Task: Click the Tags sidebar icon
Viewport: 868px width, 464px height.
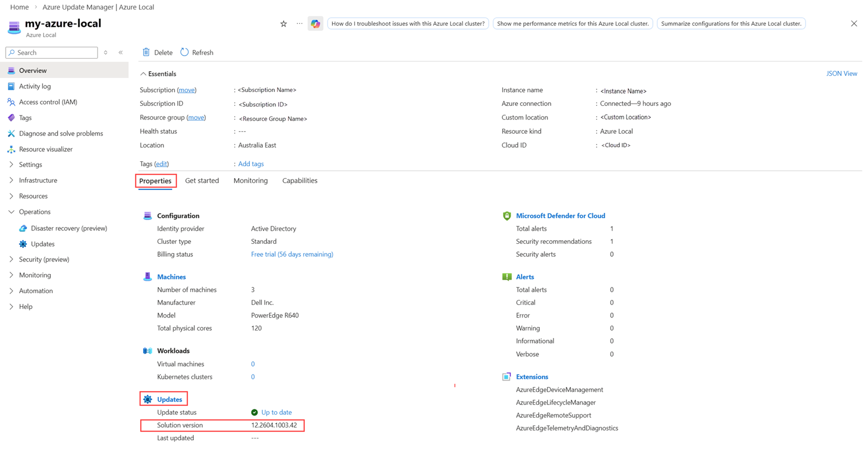Action: click(11, 118)
